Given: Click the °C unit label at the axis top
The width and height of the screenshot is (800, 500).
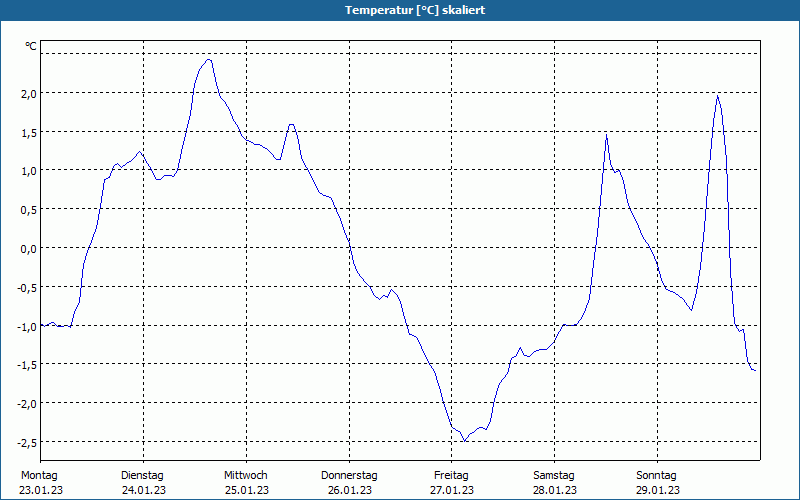Looking at the screenshot, I should (31, 46).
